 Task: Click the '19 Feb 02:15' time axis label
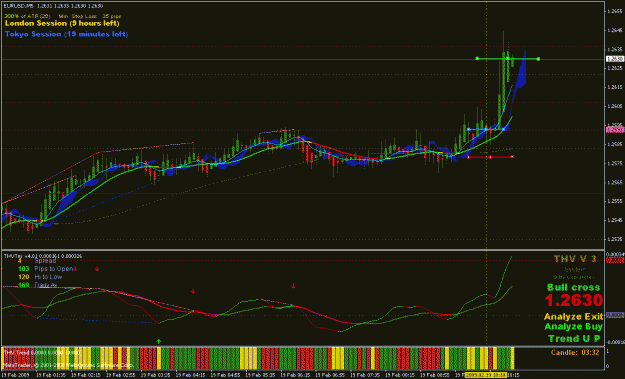pyautogui.click(x=85, y=375)
